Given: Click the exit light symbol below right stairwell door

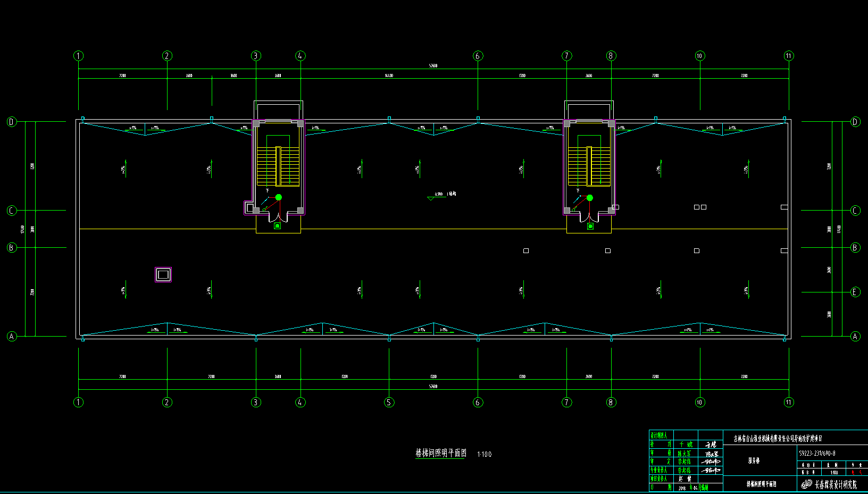Looking at the screenshot, I should pos(590,226).
